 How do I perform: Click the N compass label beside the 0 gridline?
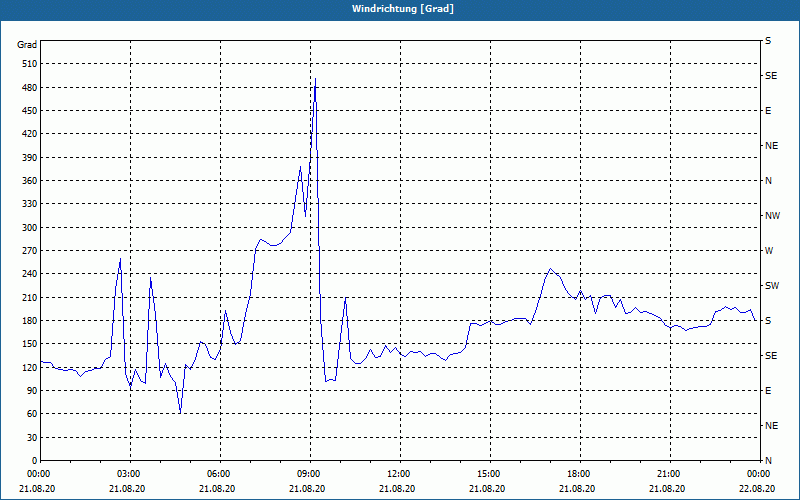[769, 461]
